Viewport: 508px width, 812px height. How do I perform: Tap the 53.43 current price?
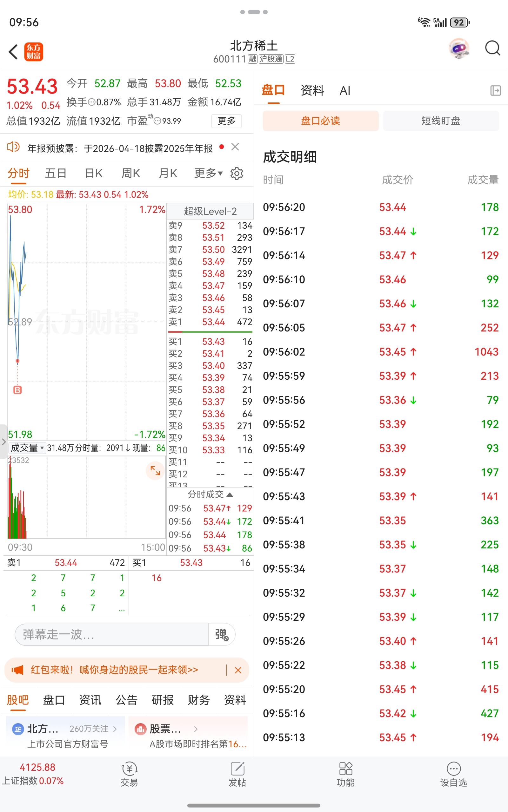click(32, 86)
